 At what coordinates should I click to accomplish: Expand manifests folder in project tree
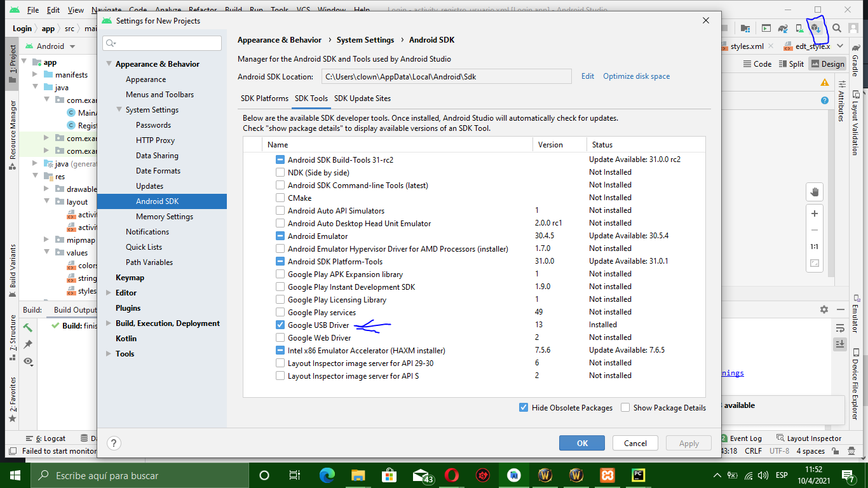click(x=36, y=75)
